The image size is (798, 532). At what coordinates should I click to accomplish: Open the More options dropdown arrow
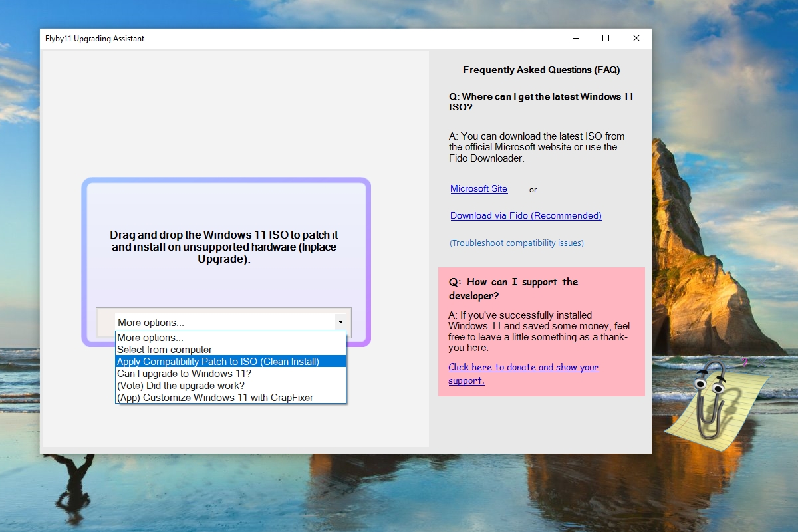[x=340, y=323]
